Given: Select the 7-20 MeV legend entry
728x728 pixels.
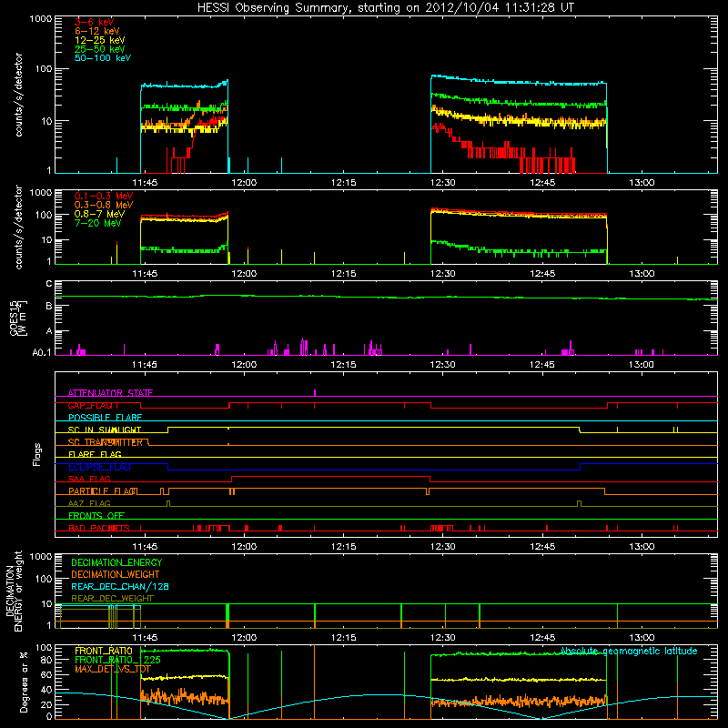Looking at the screenshot, I should (x=98, y=223).
